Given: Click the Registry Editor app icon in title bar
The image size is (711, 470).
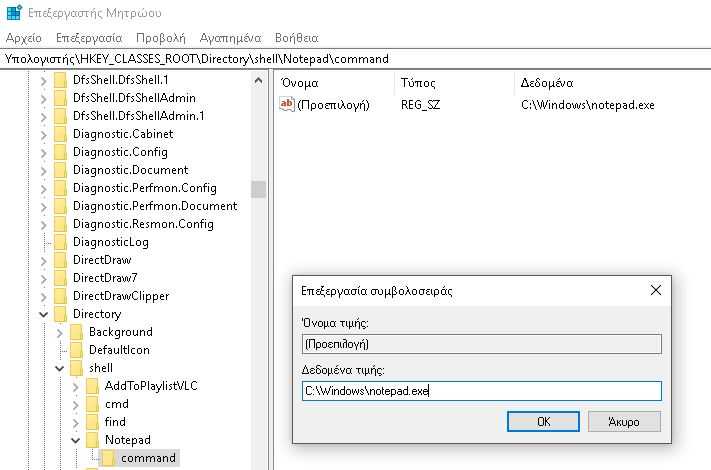Looking at the screenshot, I should pyautogui.click(x=14, y=12).
